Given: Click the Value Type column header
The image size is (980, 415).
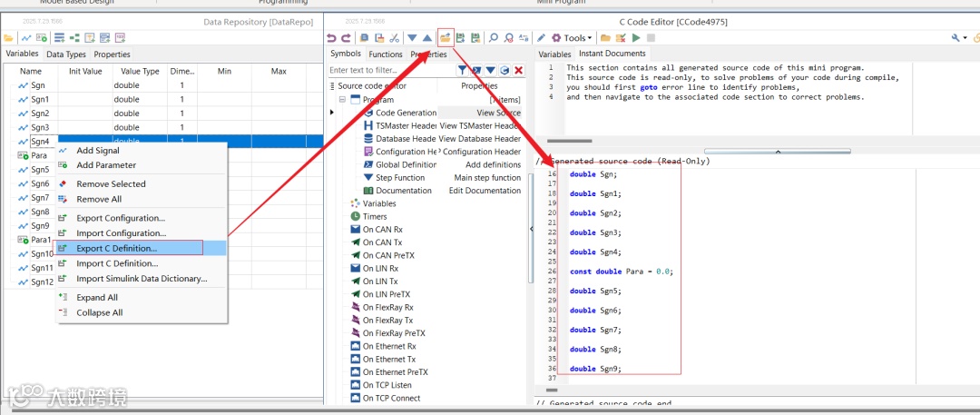Looking at the screenshot, I should click(140, 72).
